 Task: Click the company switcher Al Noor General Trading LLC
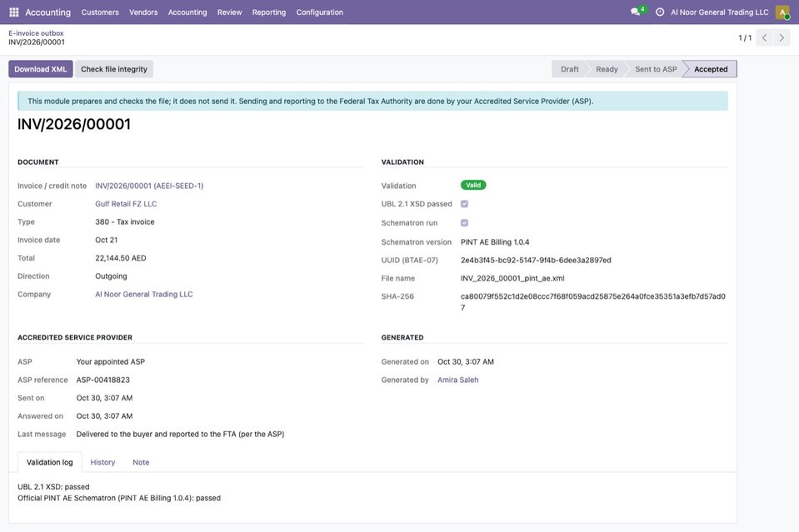pos(720,12)
